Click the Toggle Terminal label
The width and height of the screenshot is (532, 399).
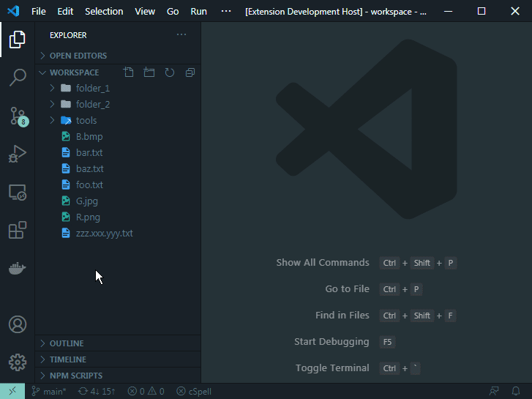[x=332, y=368]
